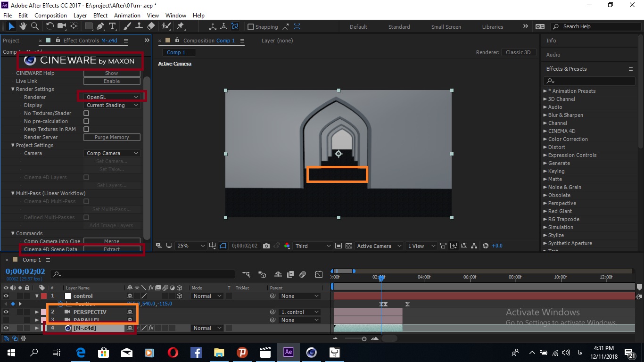
Task: Select the Selection arrow tool
Action: point(11,26)
